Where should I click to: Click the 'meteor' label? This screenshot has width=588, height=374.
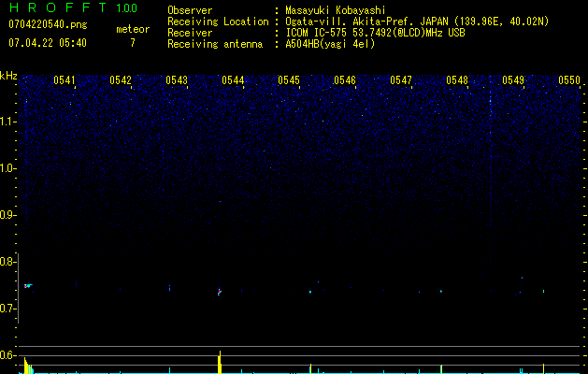click(x=133, y=29)
